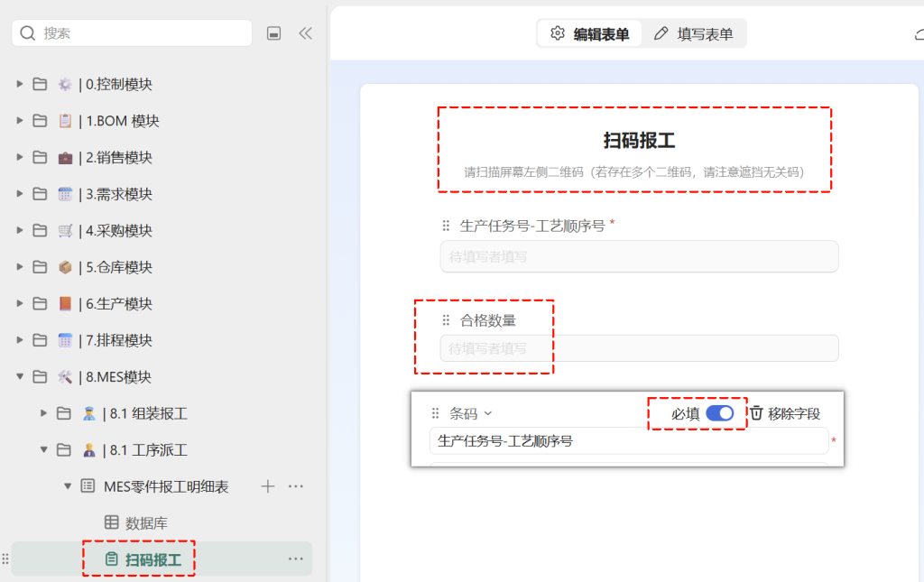
Task: Click the folder icon of 8.1 工序派工
Action: [x=64, y=449]
